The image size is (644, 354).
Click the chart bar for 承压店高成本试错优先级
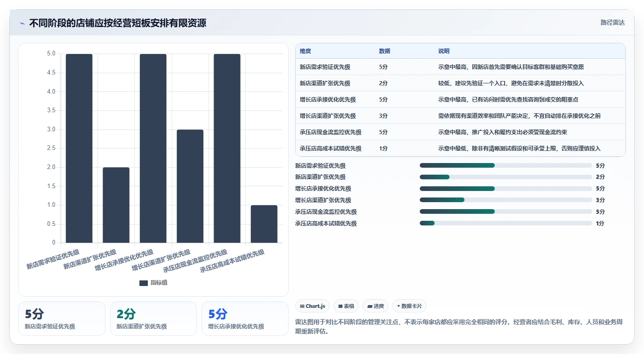pos(264,224)
